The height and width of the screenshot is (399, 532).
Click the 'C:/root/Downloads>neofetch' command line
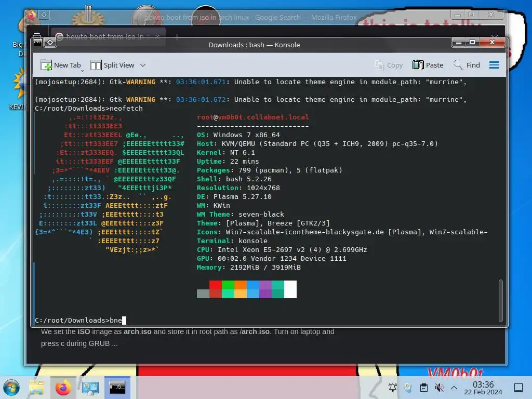[x=88, y=109]
